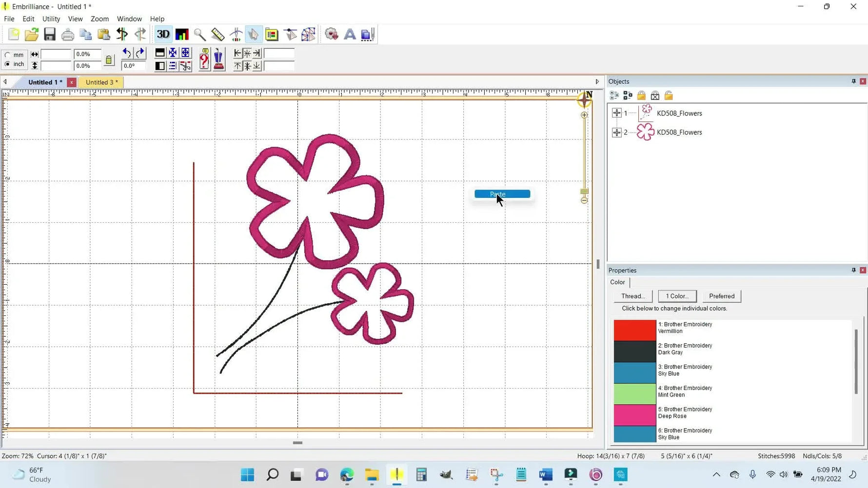
Task: Open the Edit menu
Action: [28, 19]
